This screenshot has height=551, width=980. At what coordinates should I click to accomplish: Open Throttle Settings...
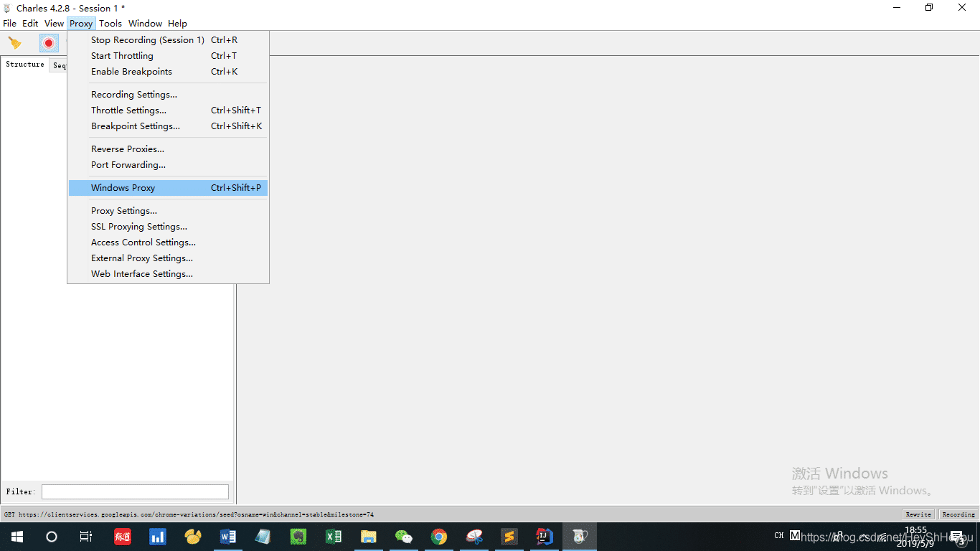pyautogui.click(x=168, y=110)
